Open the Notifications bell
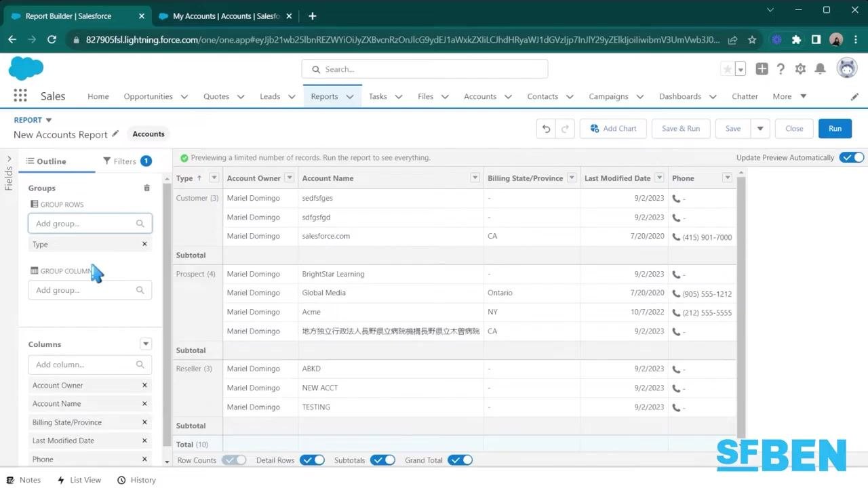This screenshot has width=868, height=488. [x=820, y=69]
